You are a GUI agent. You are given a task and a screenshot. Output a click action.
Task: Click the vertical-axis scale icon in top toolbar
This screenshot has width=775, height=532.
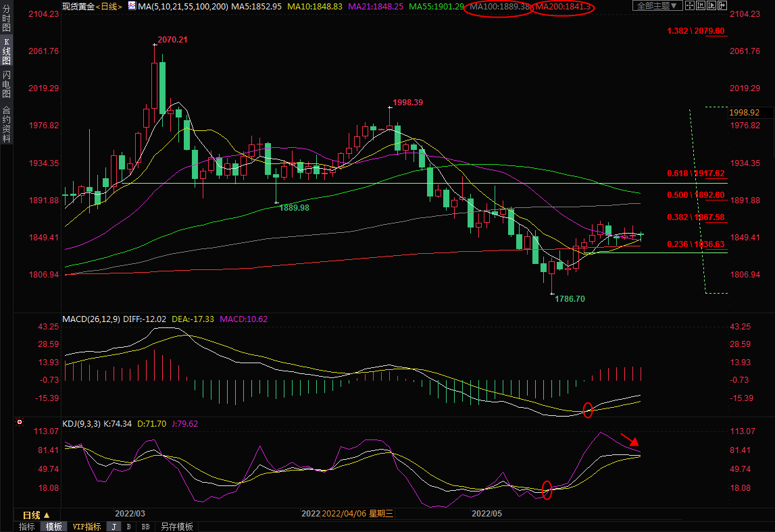click(x=701, y=5)
